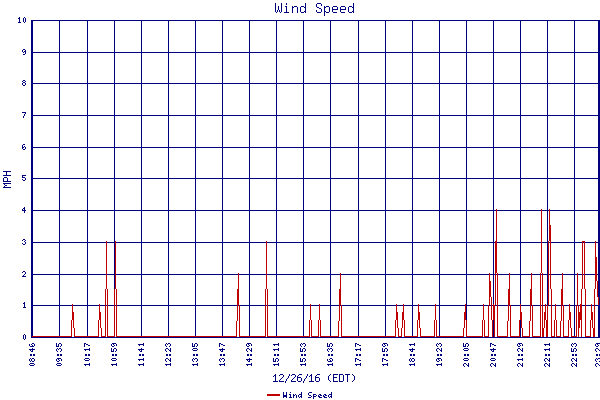This screenshot has width=600, height=400.
Task: Click the 12:23 time label
Action: 168,354
